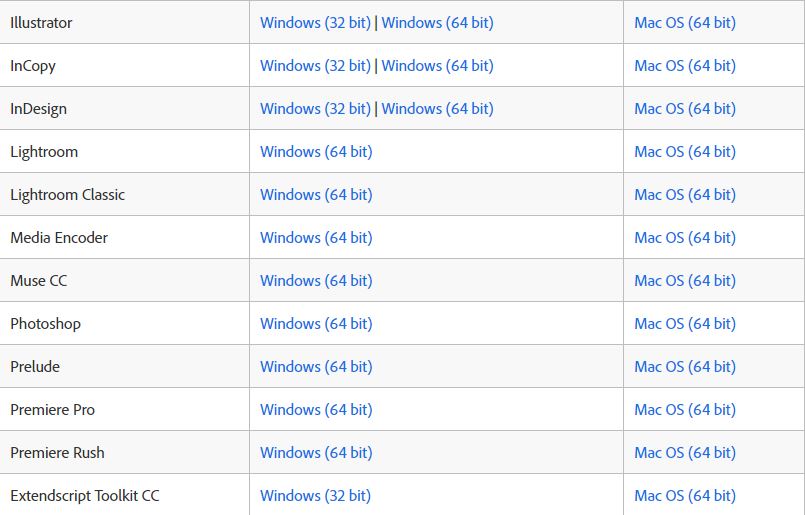Open the Illustrator Windows (64 bit) link
This screenshot has height=515, width=805.
(x=437, y=23)
